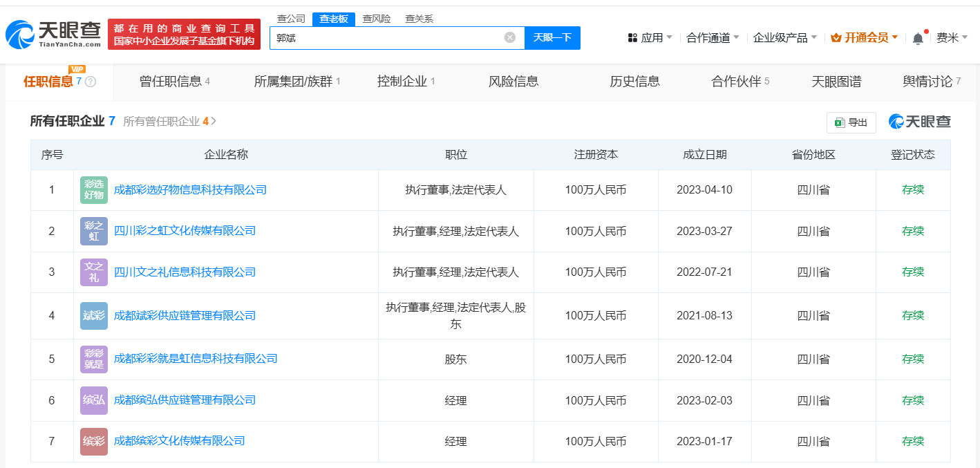
Task: Open the 合作伙伴 tab
Action: point(740,82)
